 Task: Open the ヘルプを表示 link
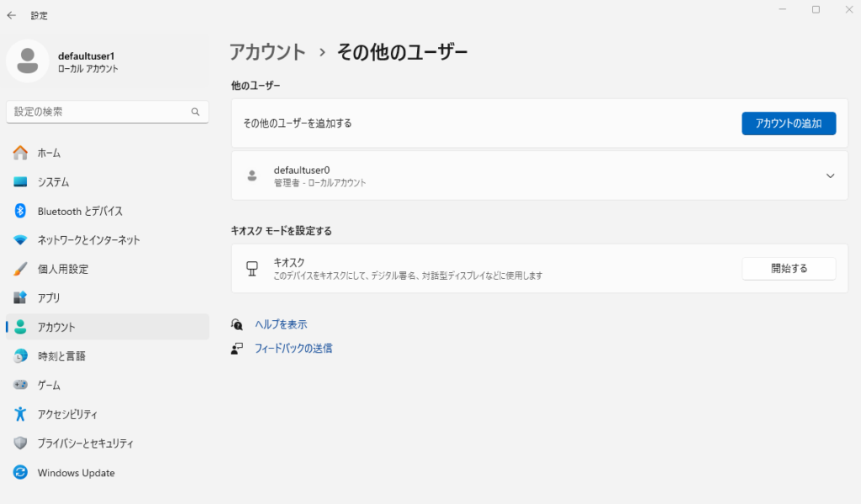281,324
